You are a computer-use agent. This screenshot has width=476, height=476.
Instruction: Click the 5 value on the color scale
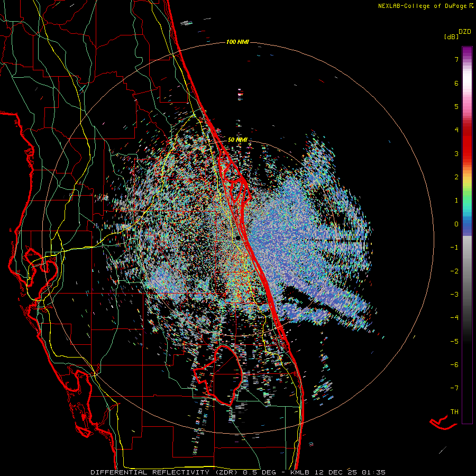tap(456, 106)
